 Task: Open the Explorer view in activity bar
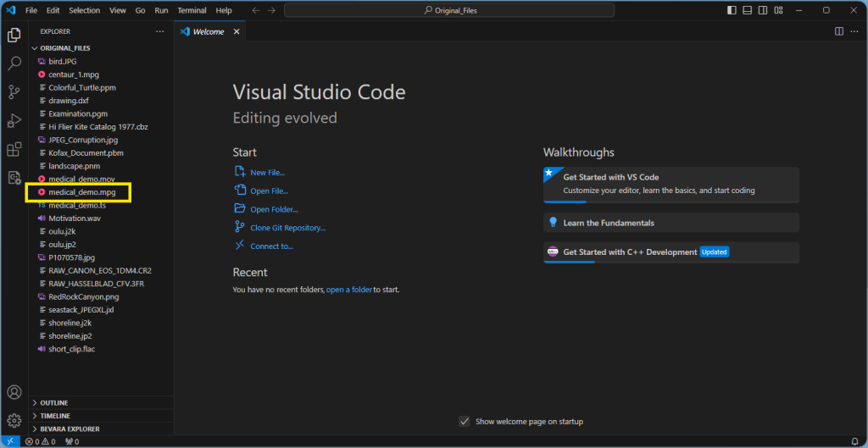pos(14,36)
